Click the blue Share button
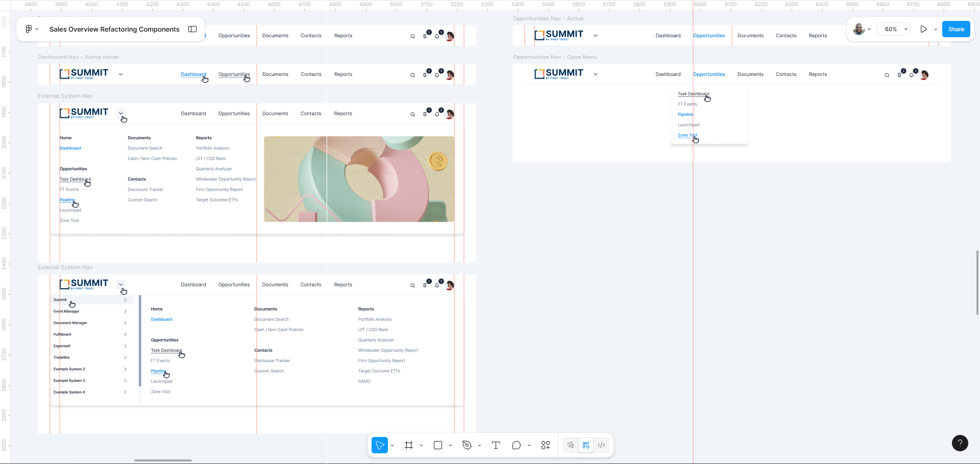 click(956, 29)
